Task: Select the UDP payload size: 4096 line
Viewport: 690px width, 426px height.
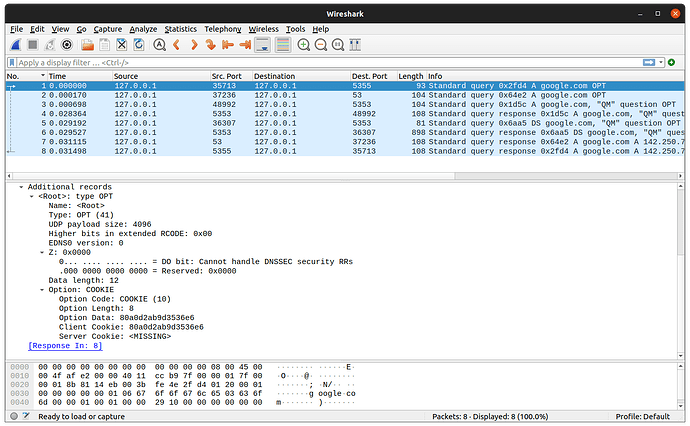Action: pyautogui.click(x=100, y=224)
